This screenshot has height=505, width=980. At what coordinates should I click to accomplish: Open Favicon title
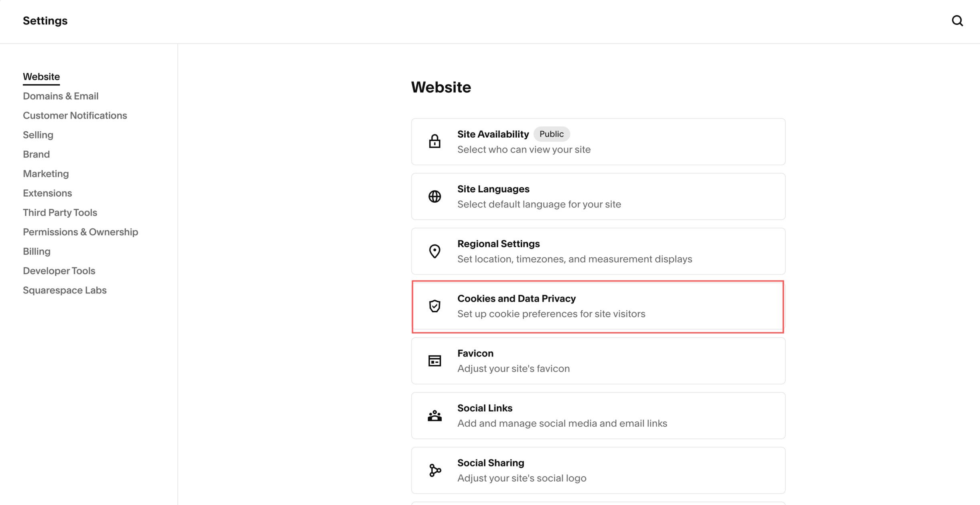click(x=475, y=353)
